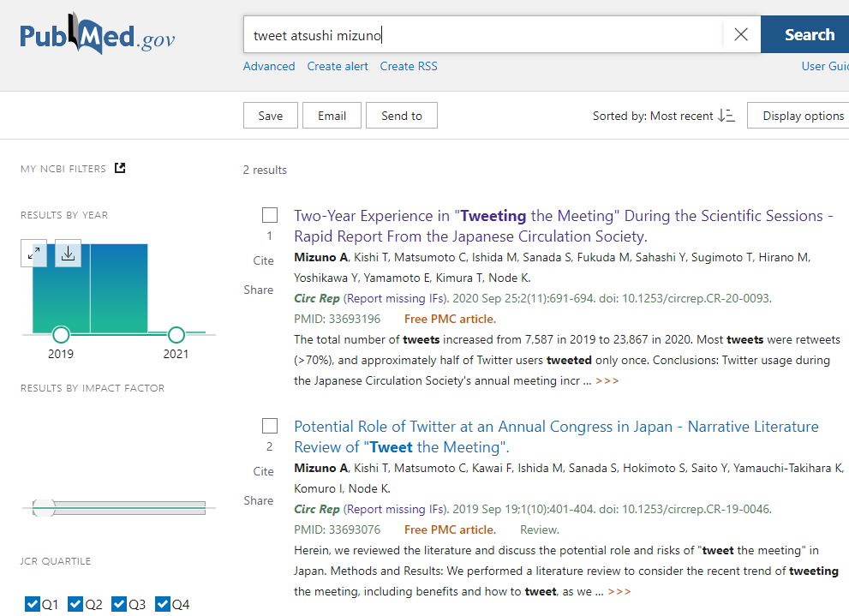Click the 2019 year slider handle

click(61, 335)
